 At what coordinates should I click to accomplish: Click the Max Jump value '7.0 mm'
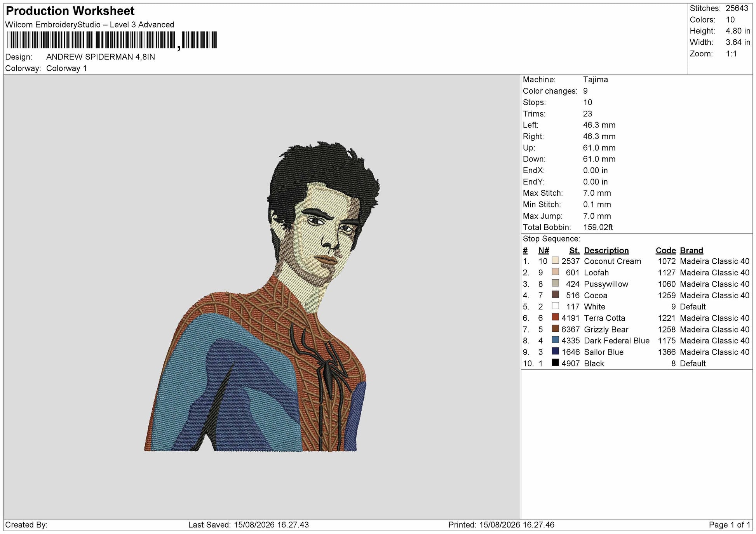(x=597, y=216)
